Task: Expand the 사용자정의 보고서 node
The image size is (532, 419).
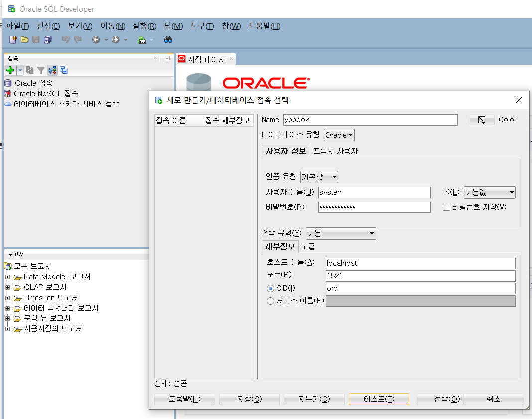Action: point(7,329)
